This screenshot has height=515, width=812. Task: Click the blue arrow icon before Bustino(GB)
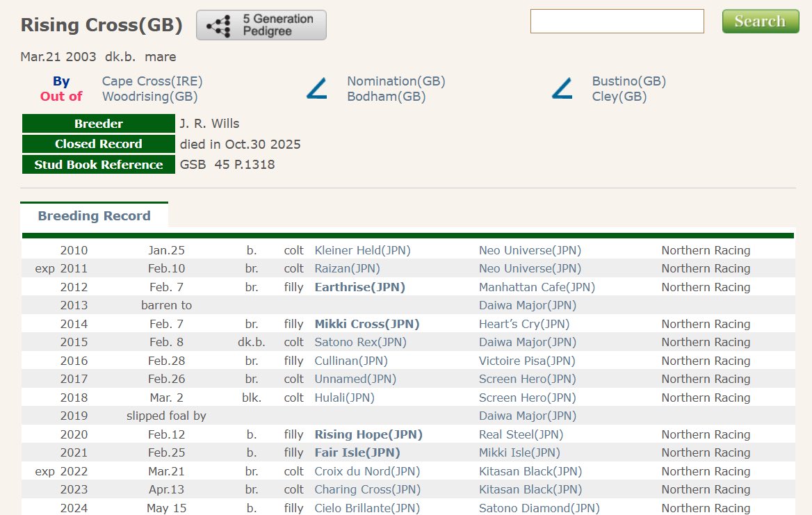tap(562, 88)
